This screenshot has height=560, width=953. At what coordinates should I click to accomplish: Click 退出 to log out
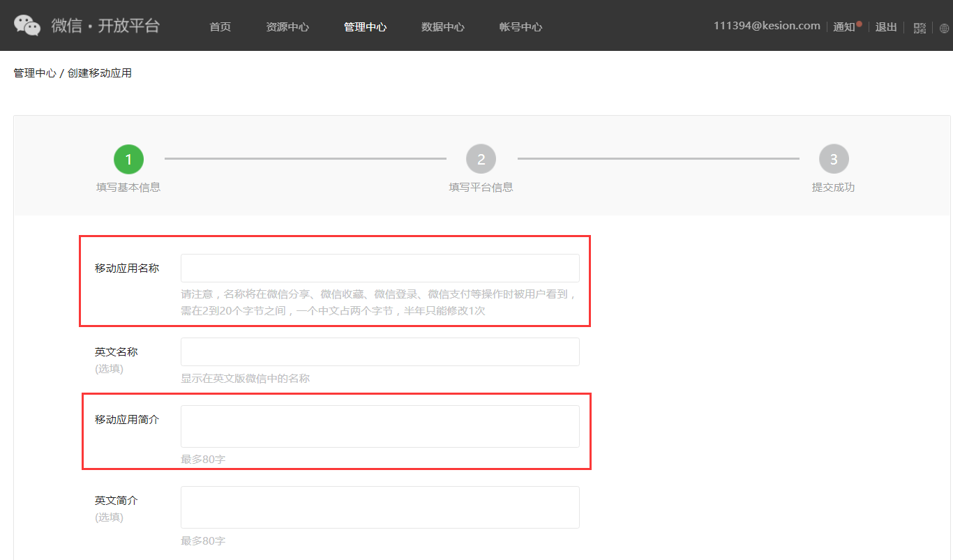885,27
